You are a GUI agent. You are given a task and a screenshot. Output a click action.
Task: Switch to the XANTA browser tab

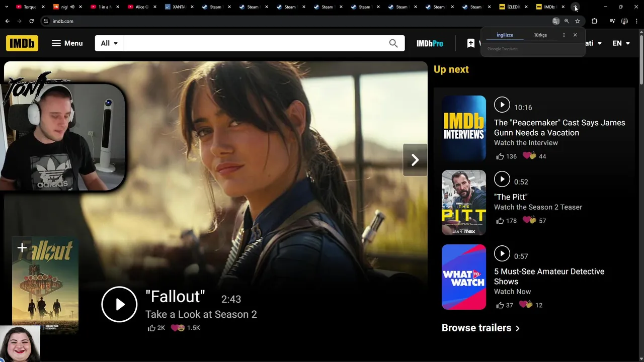[179, 7]
